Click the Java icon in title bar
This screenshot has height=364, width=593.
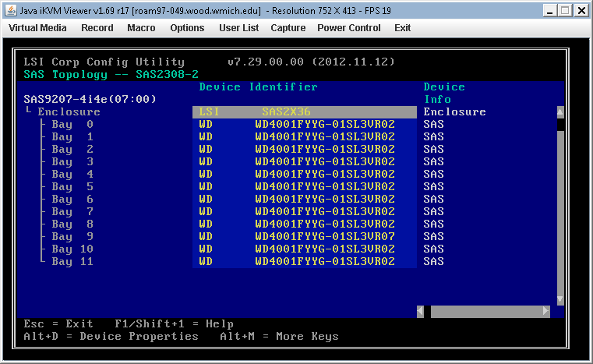tap(11, 11)
